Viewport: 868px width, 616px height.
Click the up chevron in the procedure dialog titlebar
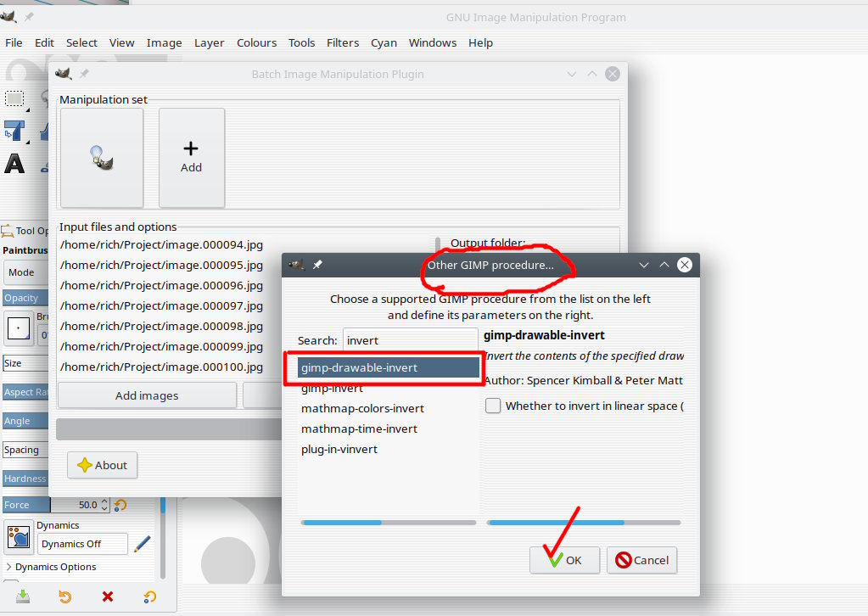664,265
